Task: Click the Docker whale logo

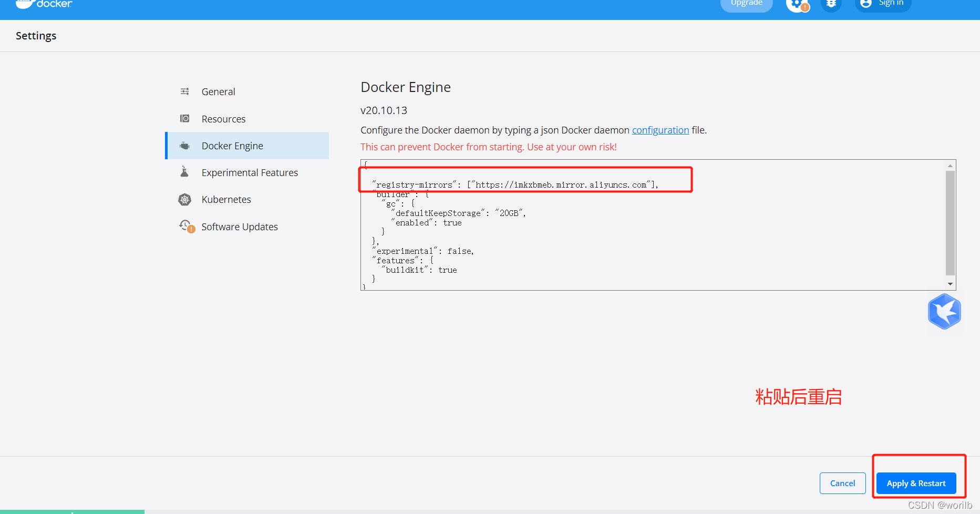Action: 44,4
